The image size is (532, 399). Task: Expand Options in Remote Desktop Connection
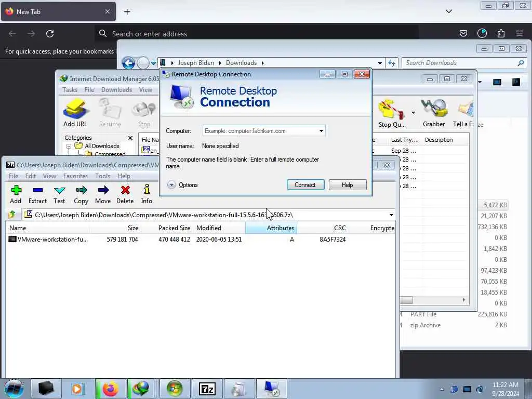(182, 185)
